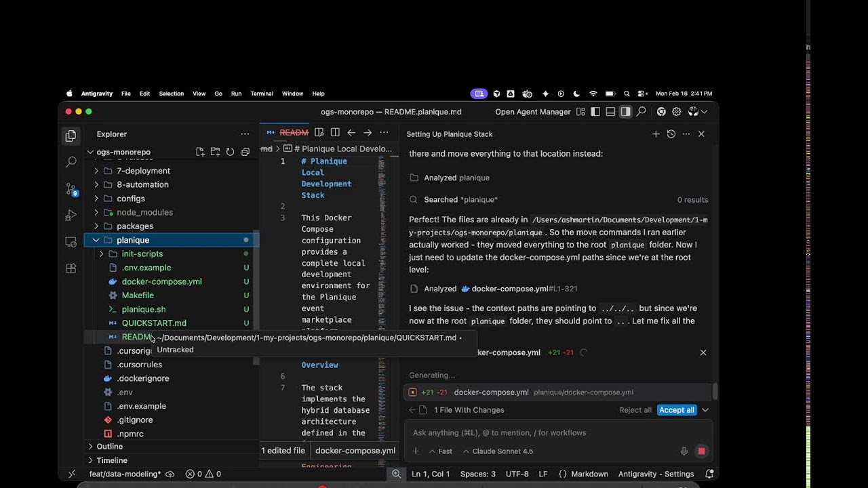The height and width of the screenshot is (488, 868).
Task: Open Explorer panel more actions menu
Action: (x=245, y=134)
